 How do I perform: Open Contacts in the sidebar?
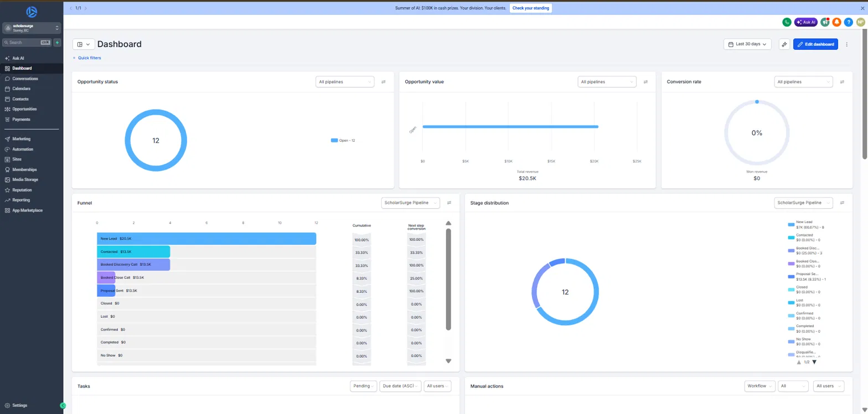coord(20,99)
